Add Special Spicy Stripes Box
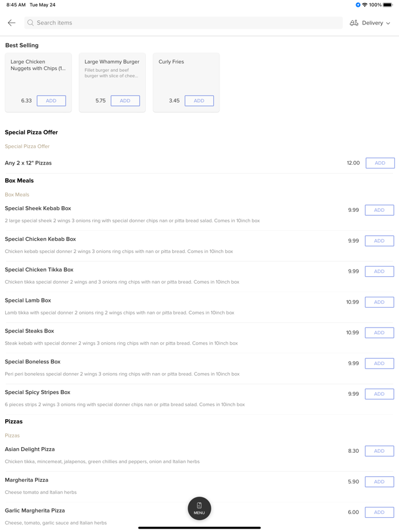The image size is (399, 532). coord(379,394)
